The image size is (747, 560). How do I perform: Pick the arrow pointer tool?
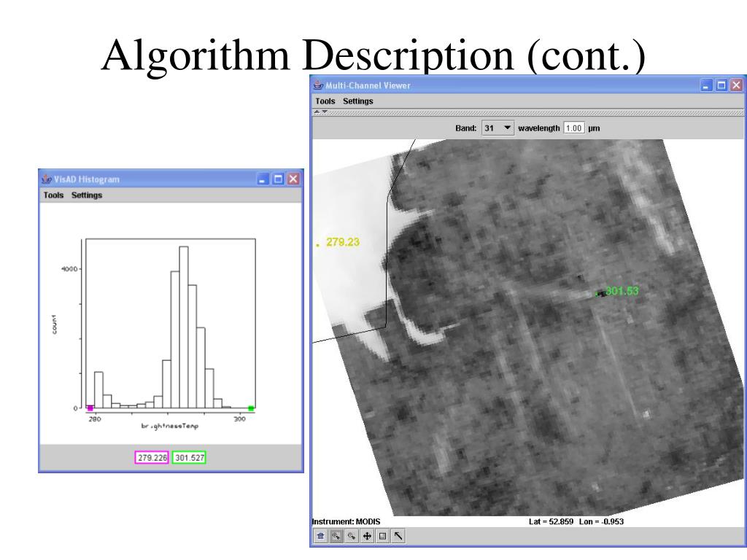tap(398, 537)
